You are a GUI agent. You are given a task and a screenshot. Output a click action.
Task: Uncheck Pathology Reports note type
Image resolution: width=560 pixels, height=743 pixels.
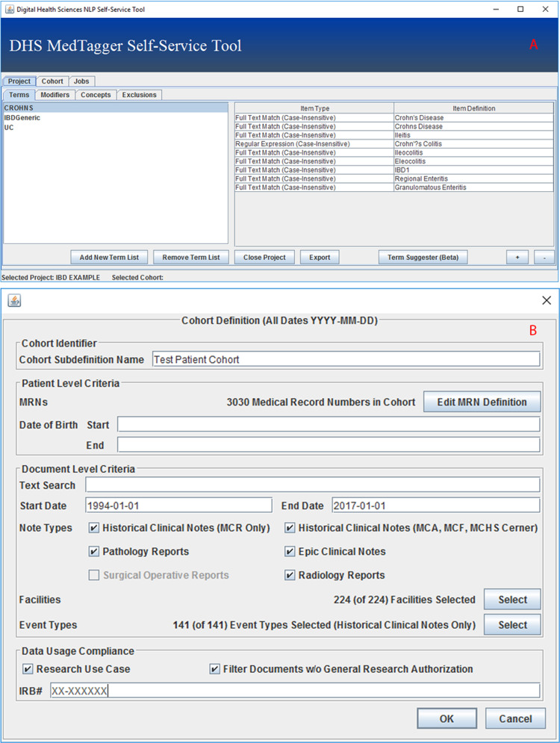click(x=94, y=552)
